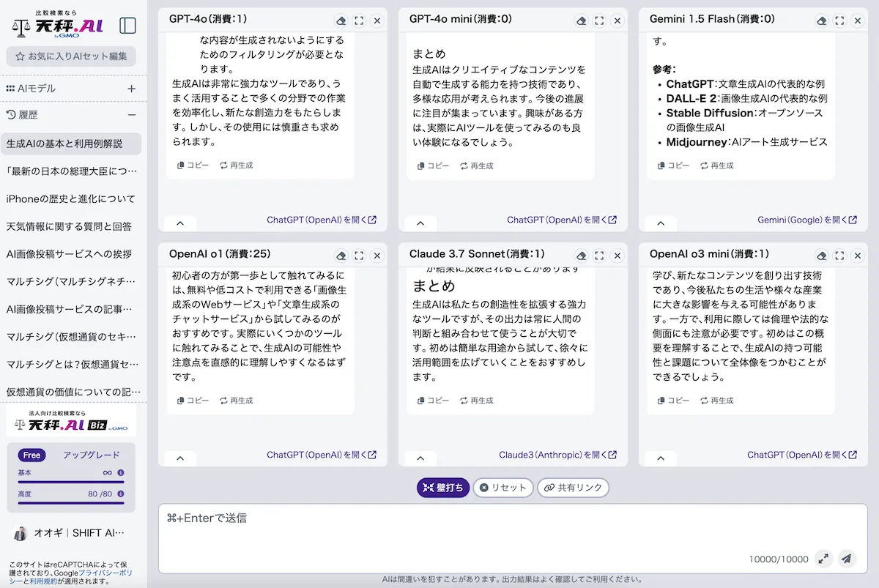
Task: Expand OpenAI o1 panel to fullscreen
Action: [x=359, y=256]
